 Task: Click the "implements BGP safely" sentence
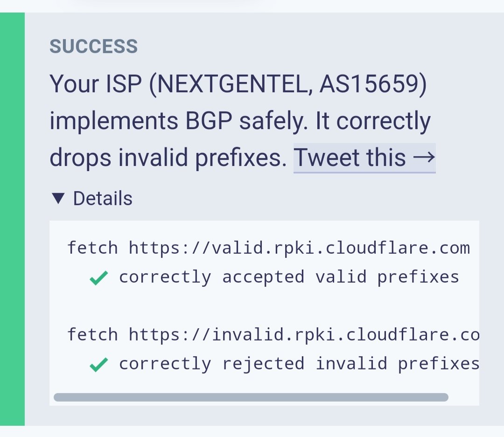pos(178,121)
